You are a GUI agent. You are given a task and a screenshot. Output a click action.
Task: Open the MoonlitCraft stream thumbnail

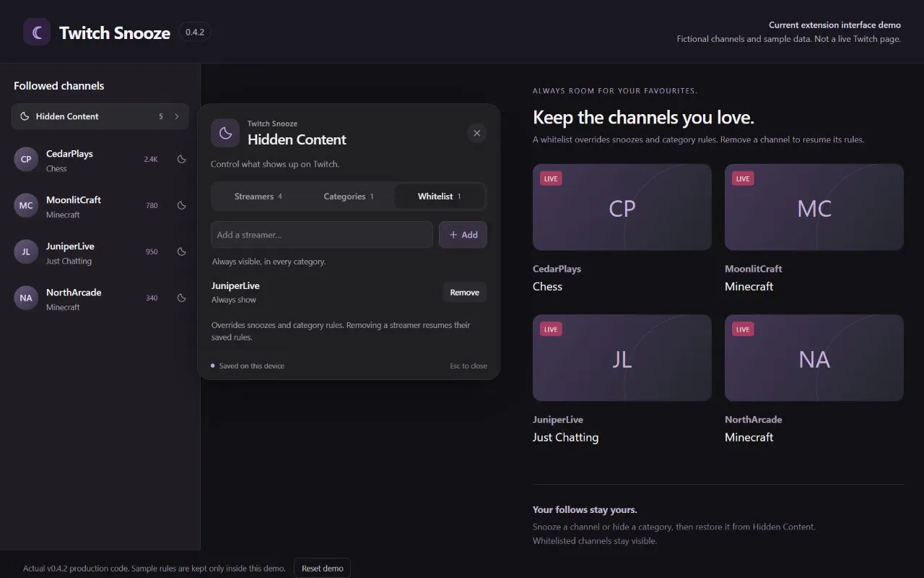click(814, 207)
